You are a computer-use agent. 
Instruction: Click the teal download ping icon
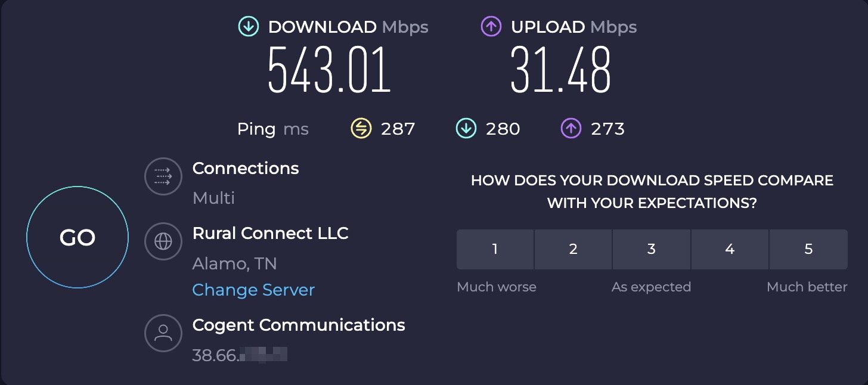coord(466,129)
